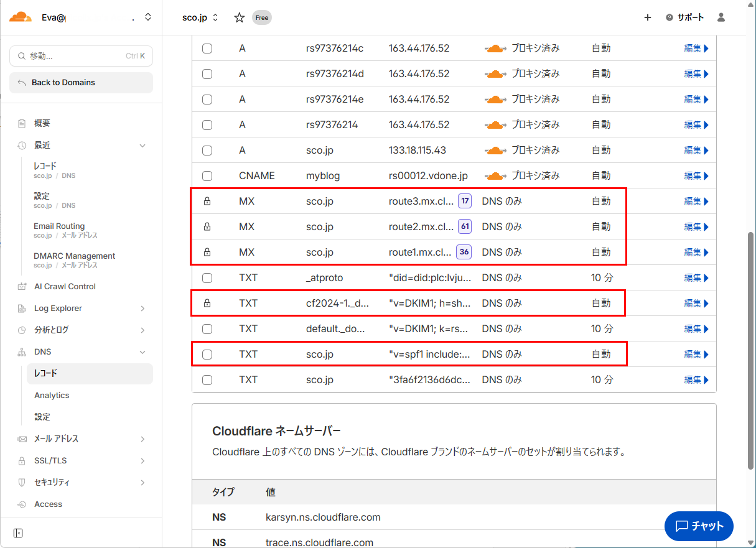Screen dimensions: 756x548
Task: Select the rs97376214c A record checkbox
Action: point(207,48)
